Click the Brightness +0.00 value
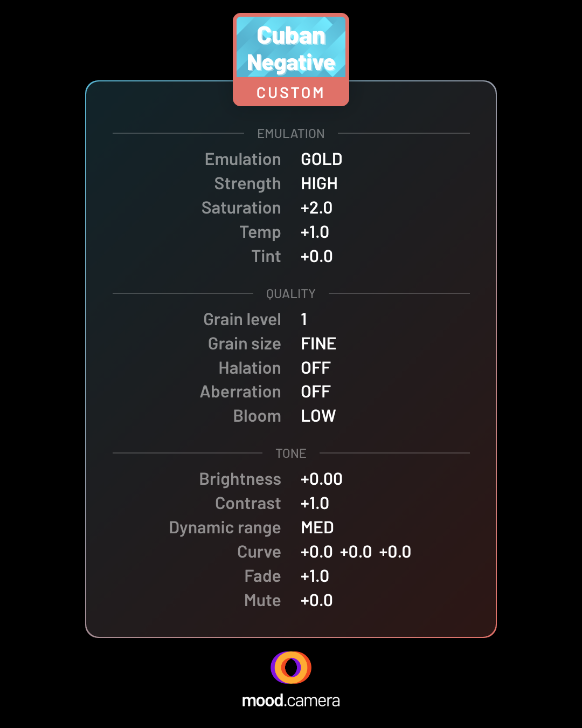This screenshot has width=582, height=728. point(322,479)
